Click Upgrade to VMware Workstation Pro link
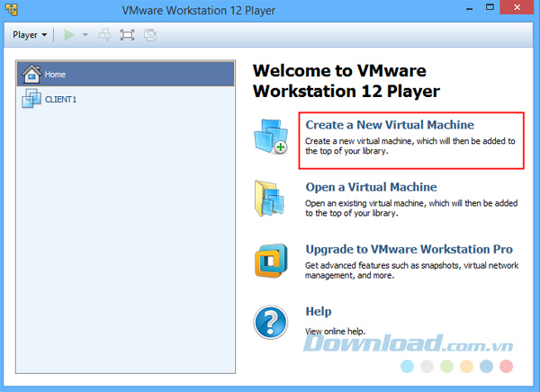The image size is (540, 392). 409,249
